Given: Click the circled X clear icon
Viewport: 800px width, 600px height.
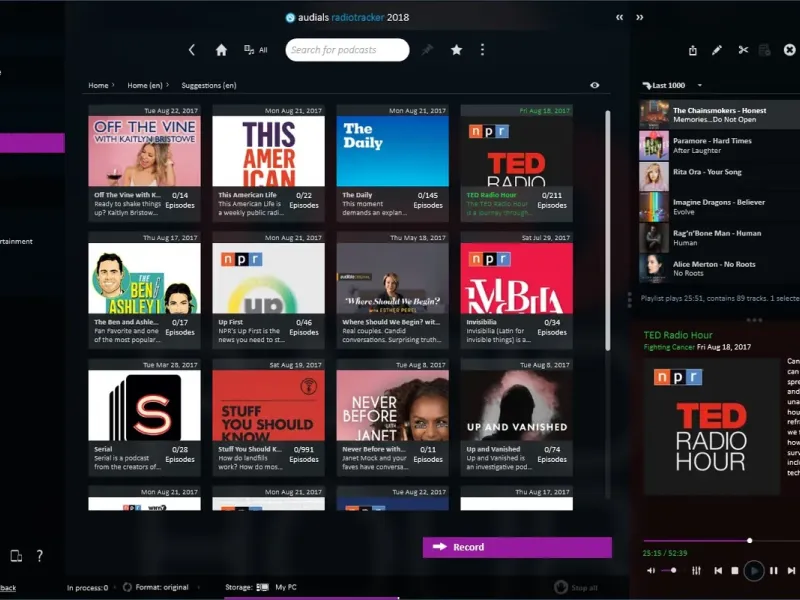Looking at the screenshot, I should (789, 50).
